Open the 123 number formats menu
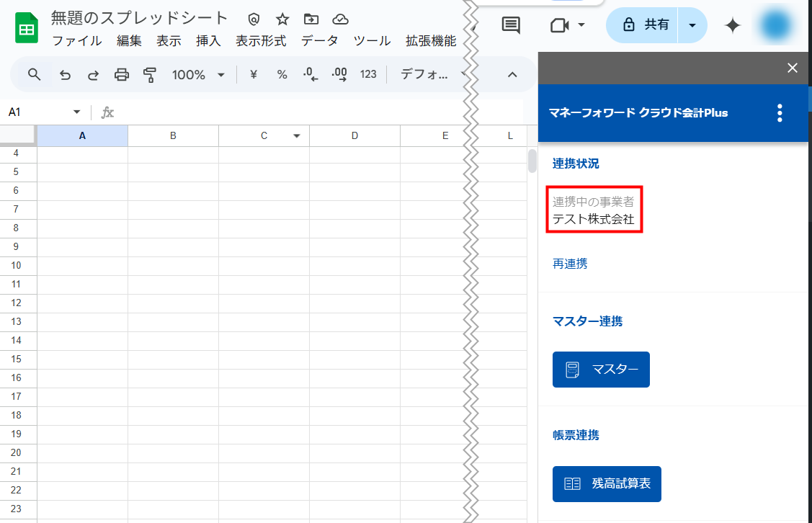The image size is (812, 523). (368, 75)
